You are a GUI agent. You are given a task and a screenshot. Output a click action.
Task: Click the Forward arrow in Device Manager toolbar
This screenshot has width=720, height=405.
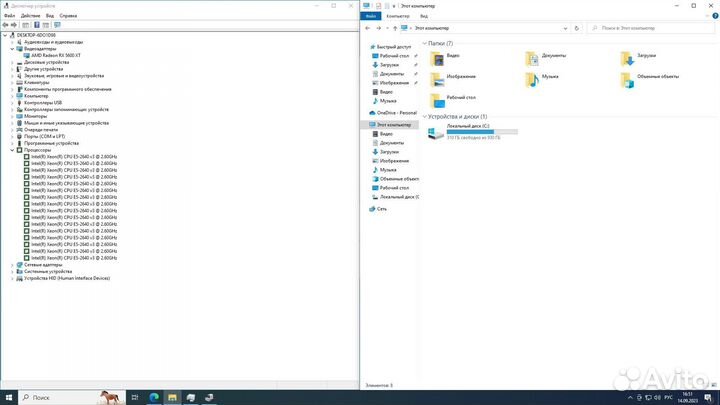tap(14, 25)
